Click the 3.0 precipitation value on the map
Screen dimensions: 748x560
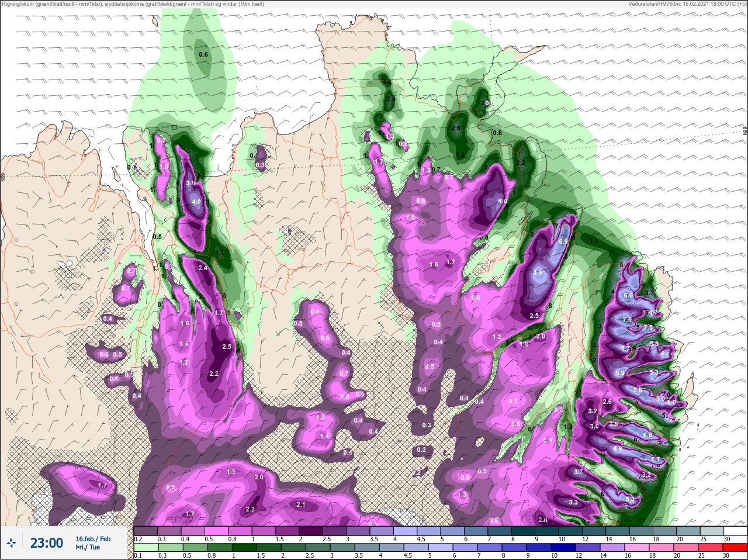594,426
